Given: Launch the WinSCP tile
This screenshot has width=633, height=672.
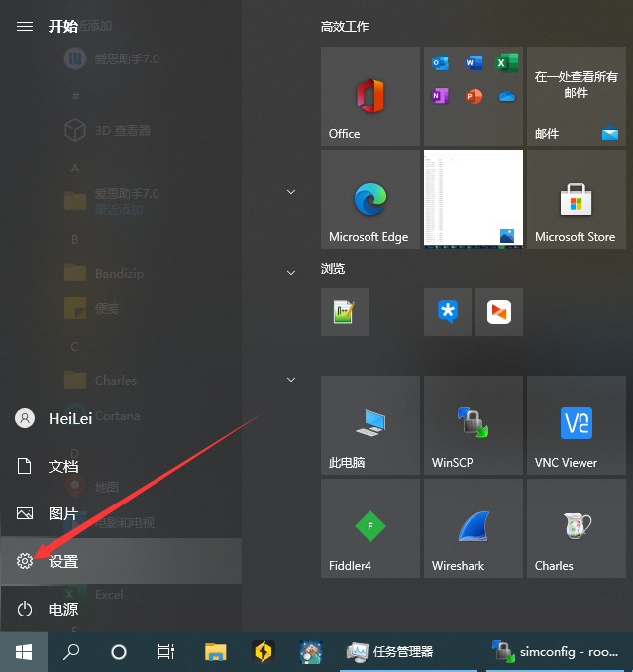Looking at the screenshot, I should pyautogui.click(x=474, y=425).
